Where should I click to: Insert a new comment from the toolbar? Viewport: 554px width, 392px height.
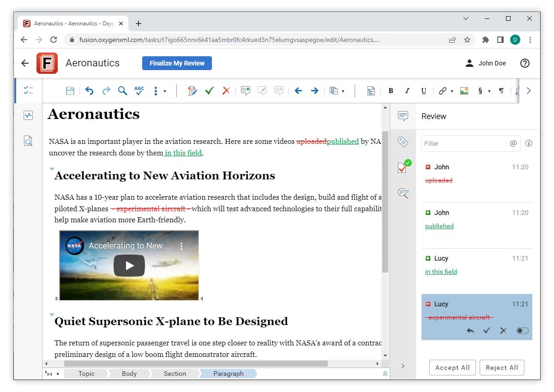coord(245,90)
